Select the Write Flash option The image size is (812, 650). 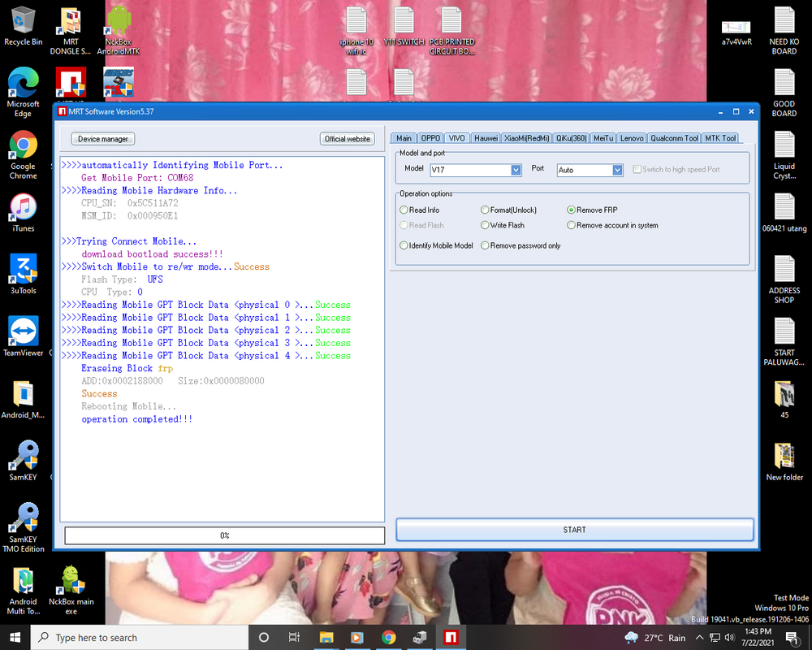pos(503,225)
